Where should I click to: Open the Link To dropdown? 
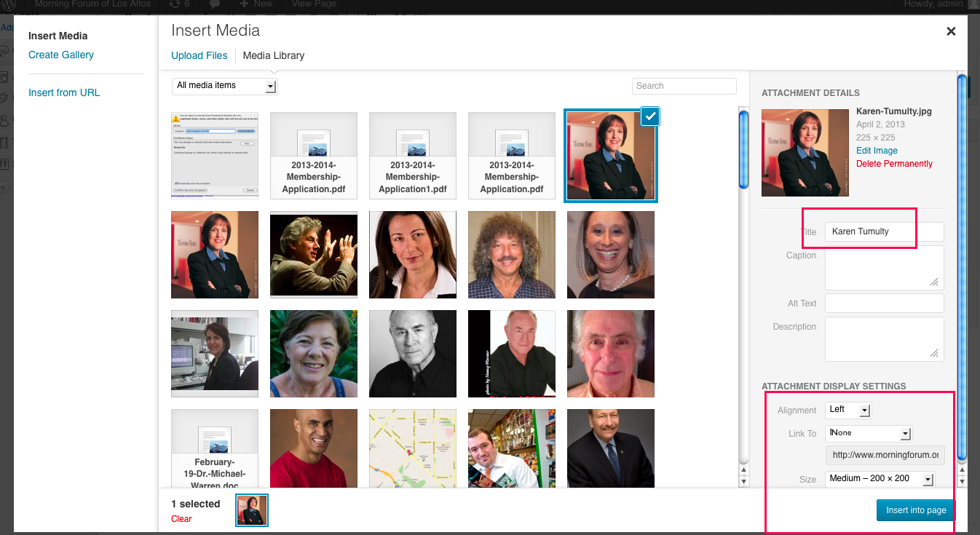pos(869,433)
